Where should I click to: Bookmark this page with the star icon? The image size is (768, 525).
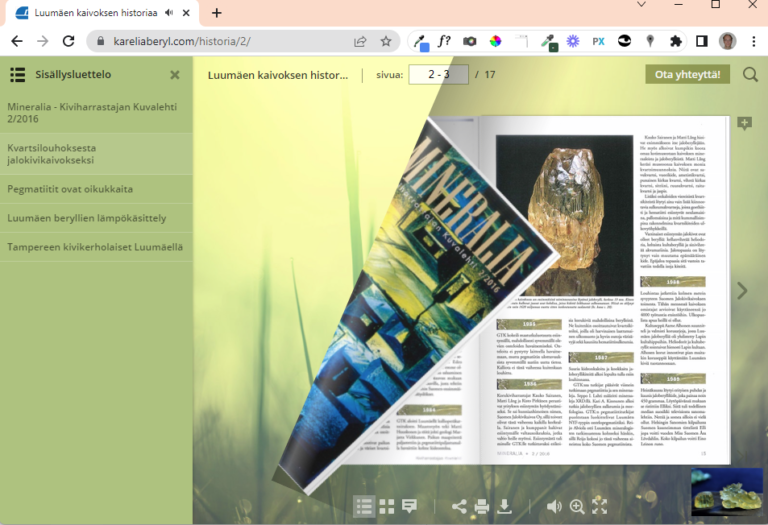[x=386, y=42]
